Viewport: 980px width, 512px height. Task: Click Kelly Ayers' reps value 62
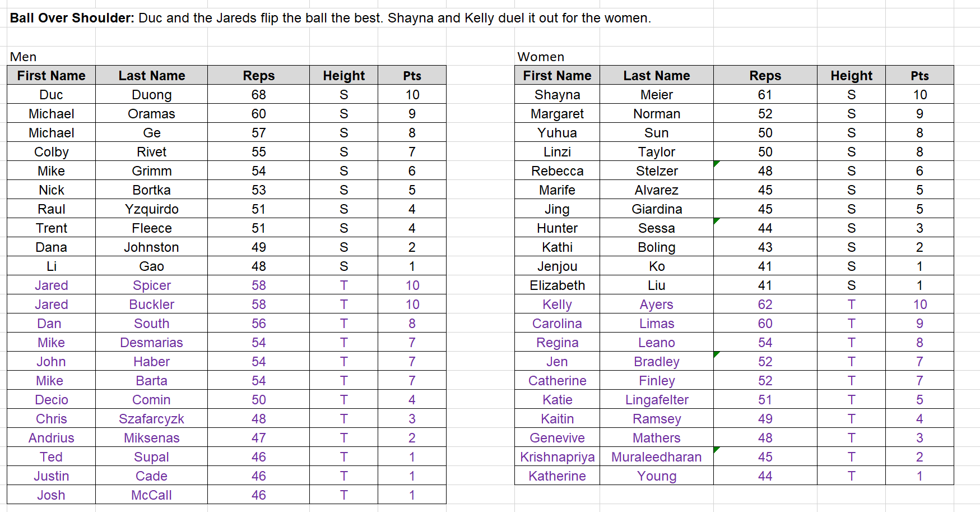[x=765, y=304]
